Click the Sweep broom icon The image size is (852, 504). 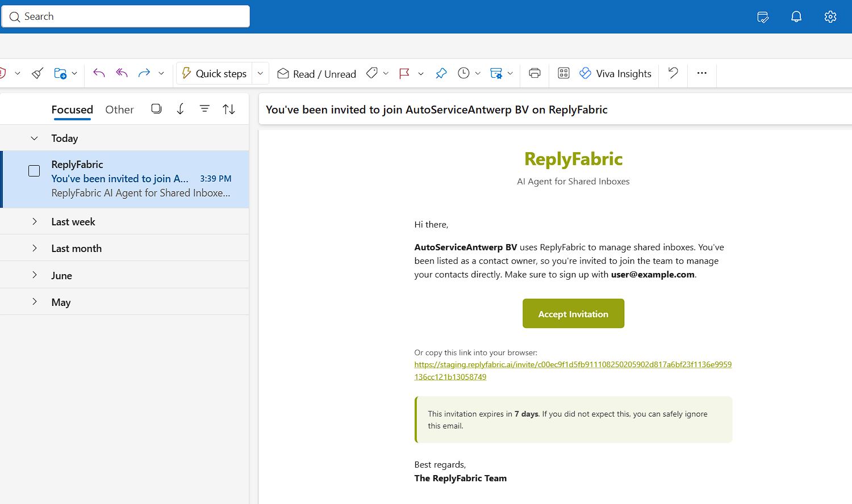pyautogui.click(x=37, y=73)
